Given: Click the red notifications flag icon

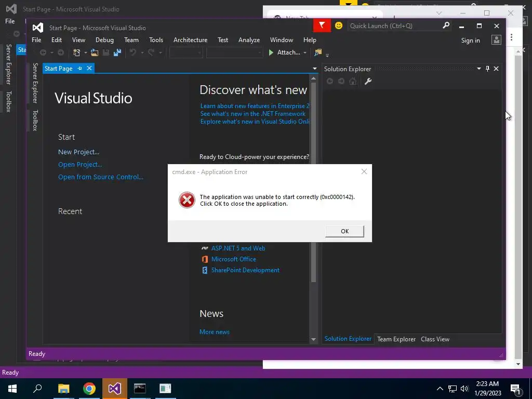Looking at the screenshot, I should coord(322,25).
